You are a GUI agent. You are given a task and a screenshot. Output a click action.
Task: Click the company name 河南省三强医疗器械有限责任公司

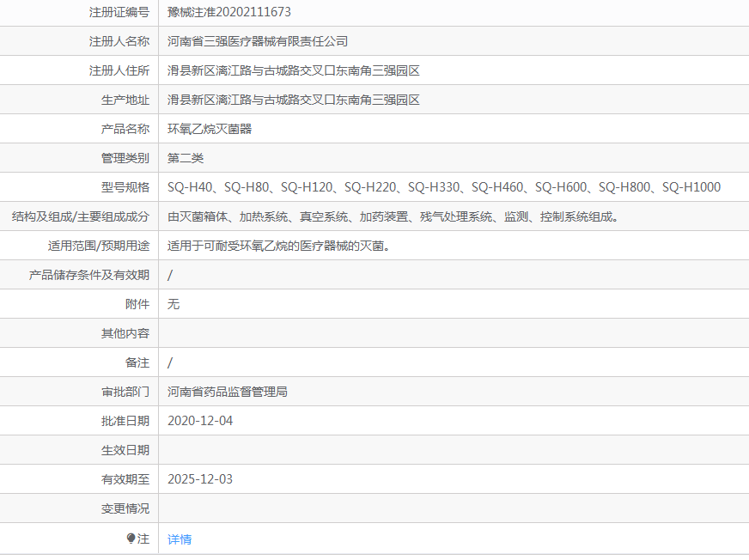[258, 41]
